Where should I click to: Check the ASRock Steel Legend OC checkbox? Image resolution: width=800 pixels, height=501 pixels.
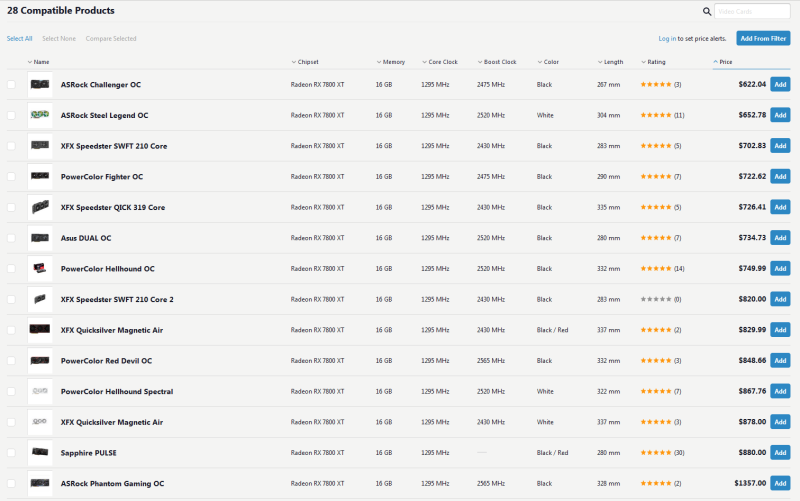[11, 115]
